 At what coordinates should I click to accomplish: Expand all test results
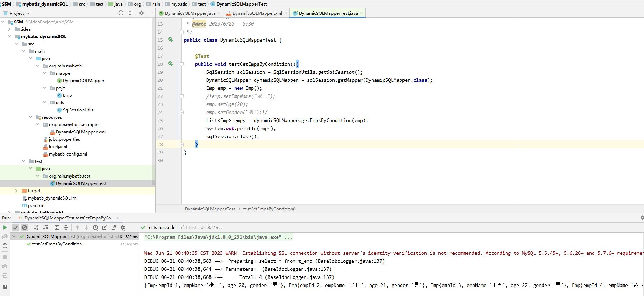(x=57, y=228)
